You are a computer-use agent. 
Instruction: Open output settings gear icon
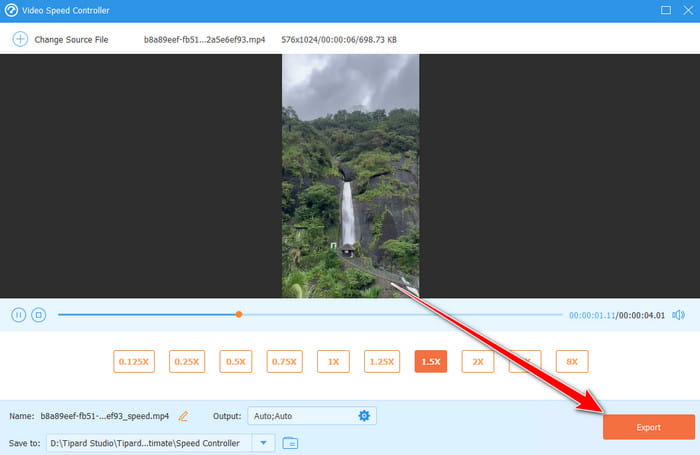click(x=364, y=416)
